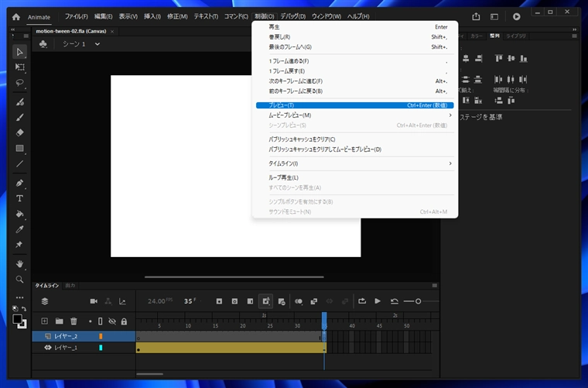This screenshot has width=588, height=388.
Task: Click the space evenly horizontally icon
Action: coord(511,100)
